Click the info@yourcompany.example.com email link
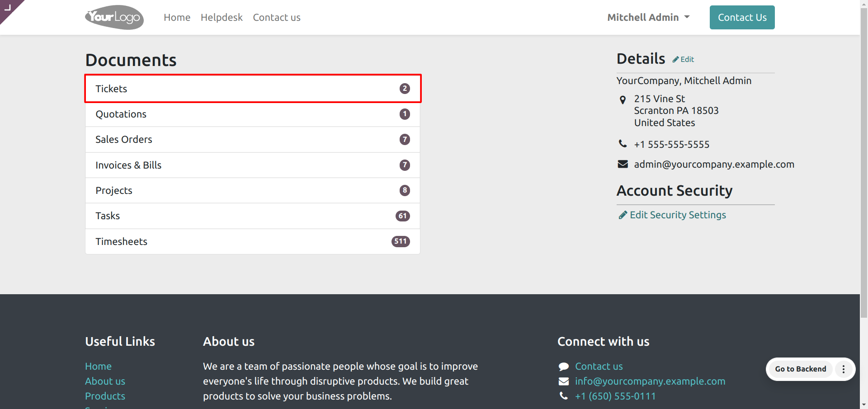This screenshot has height=409, width=868. 650,381
